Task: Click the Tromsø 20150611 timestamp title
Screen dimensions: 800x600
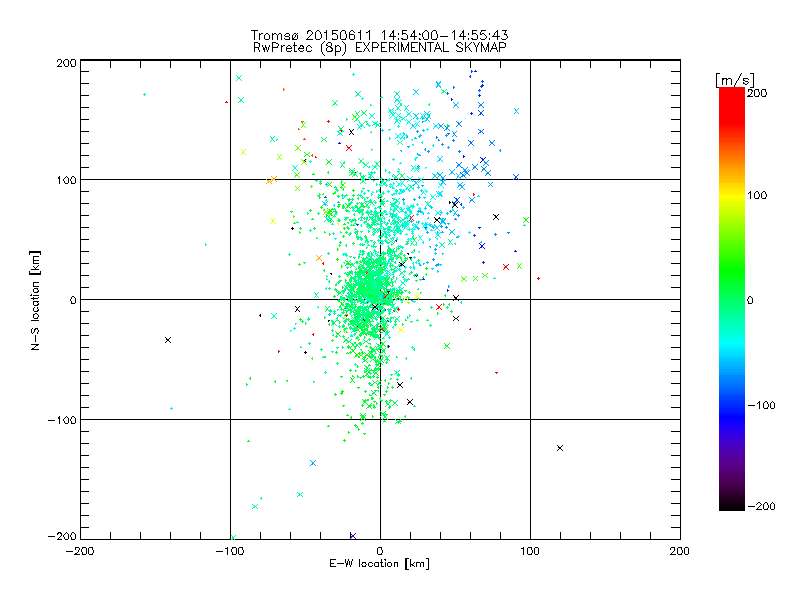Action: tap(379, 35)
